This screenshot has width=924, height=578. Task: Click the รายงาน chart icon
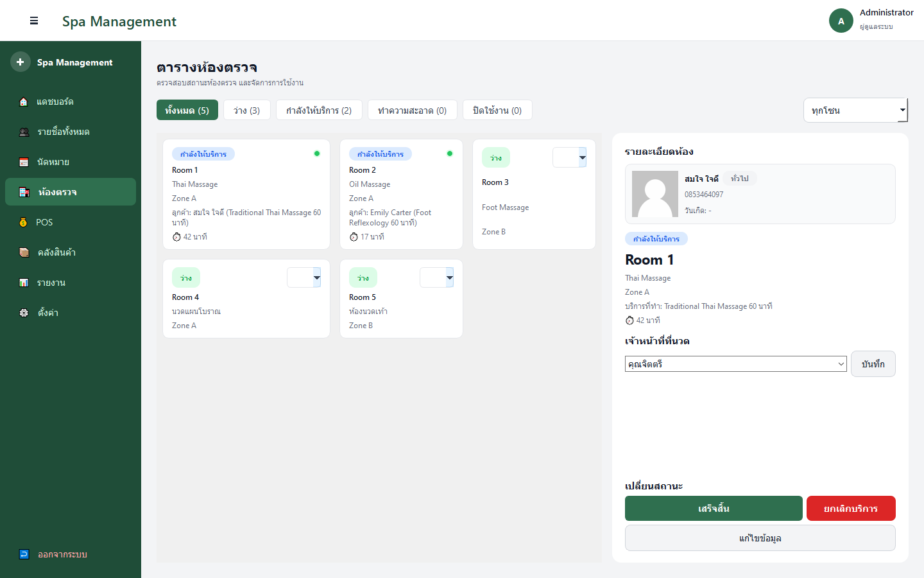click(24, 283)
